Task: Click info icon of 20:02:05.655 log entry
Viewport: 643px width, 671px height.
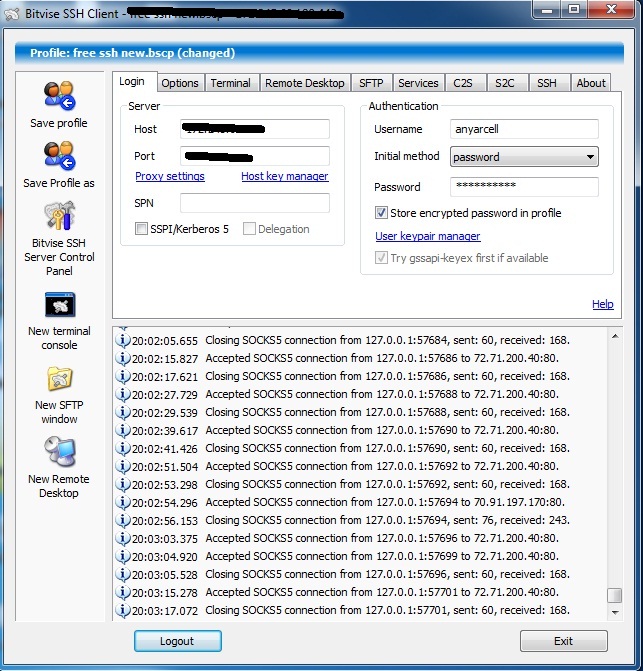Action: point(123,340)
